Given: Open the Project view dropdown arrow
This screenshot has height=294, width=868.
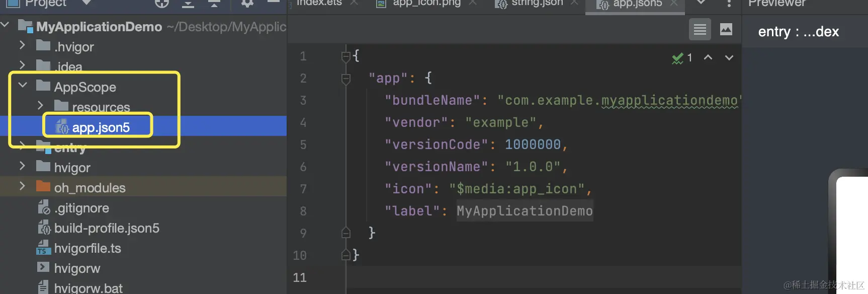Looking at the screenshot, I should pos(86,3).
